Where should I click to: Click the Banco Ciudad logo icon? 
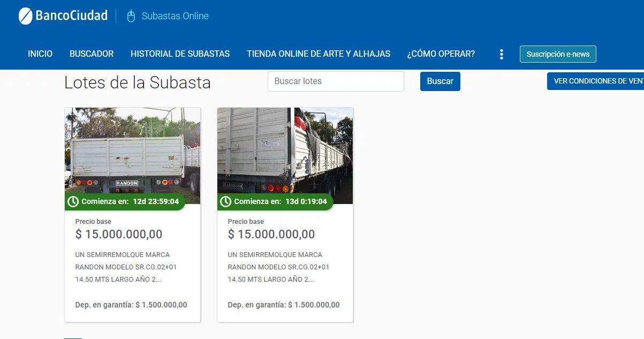tap(26, 16)
